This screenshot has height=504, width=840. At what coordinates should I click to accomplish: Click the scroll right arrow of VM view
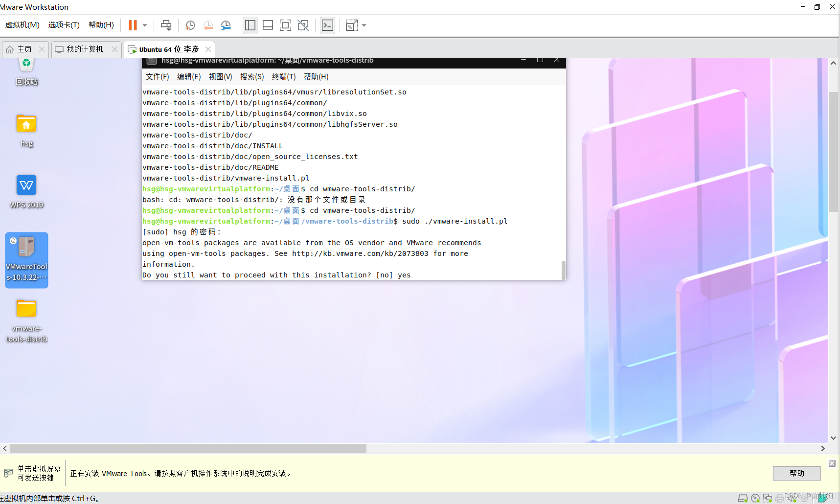823,448
